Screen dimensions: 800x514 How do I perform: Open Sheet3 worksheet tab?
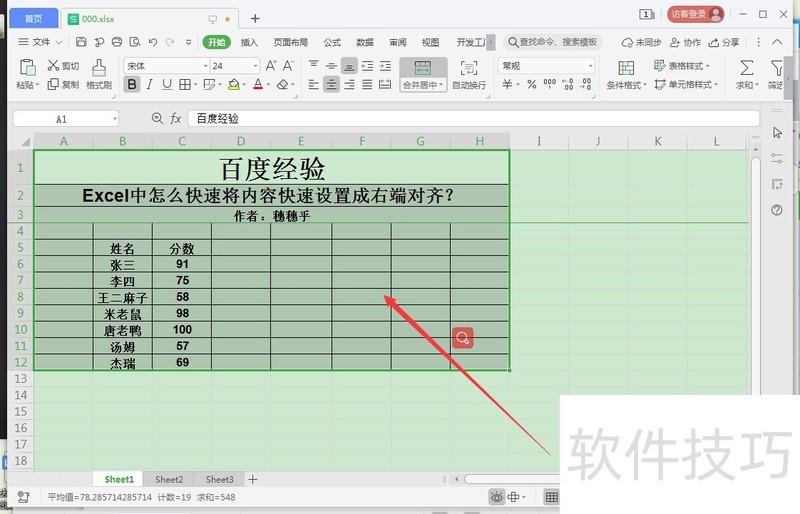(219, 479)
